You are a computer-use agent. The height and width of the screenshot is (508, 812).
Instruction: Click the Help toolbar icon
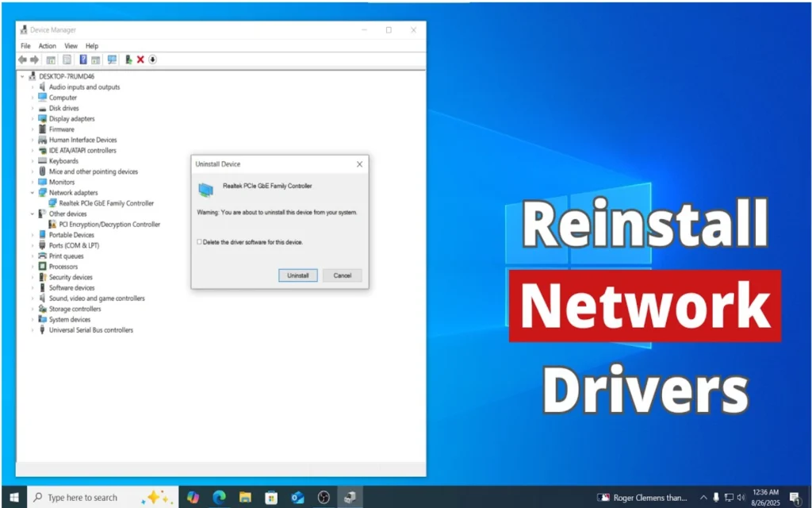(x=82, y=59)
